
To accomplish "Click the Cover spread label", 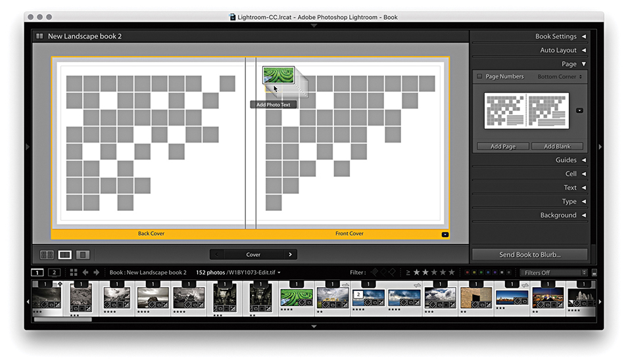I will tap(253, 254).
